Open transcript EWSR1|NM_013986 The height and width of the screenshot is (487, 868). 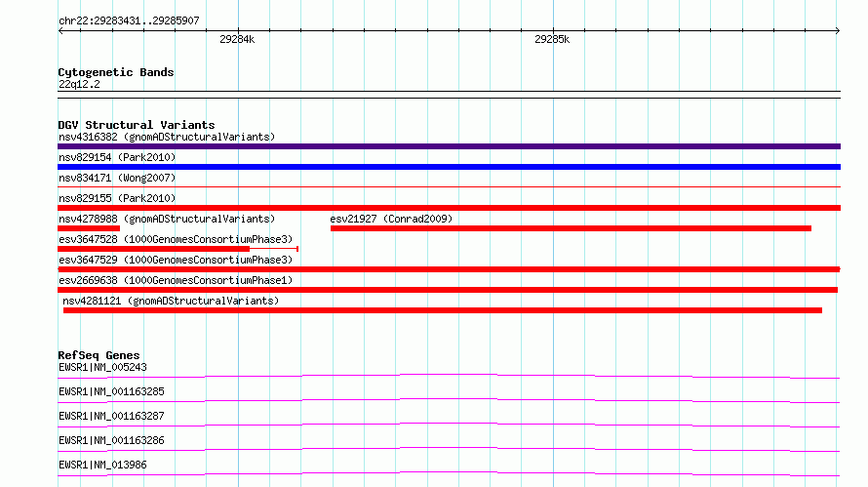click(x=102, y=465)
